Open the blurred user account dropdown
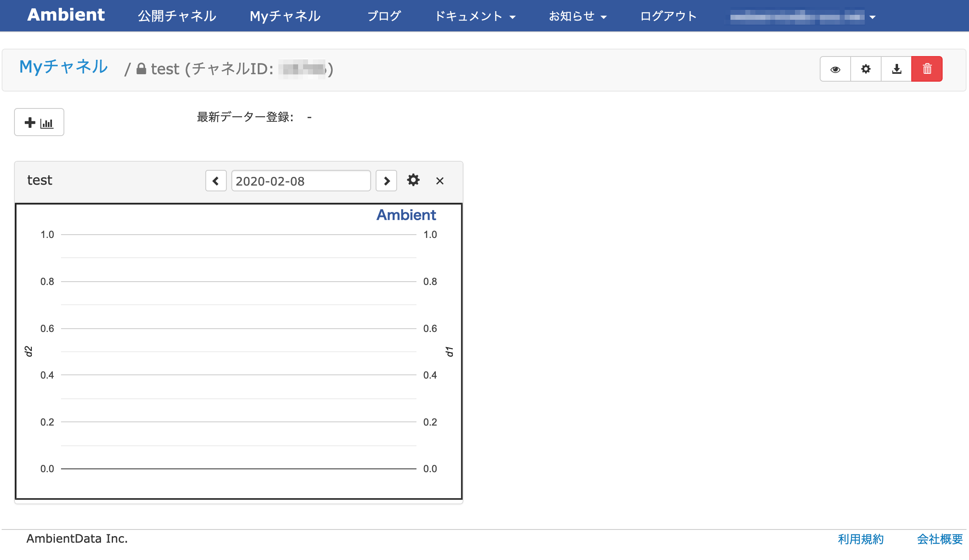969x560 pixels. tap(802, 17)
